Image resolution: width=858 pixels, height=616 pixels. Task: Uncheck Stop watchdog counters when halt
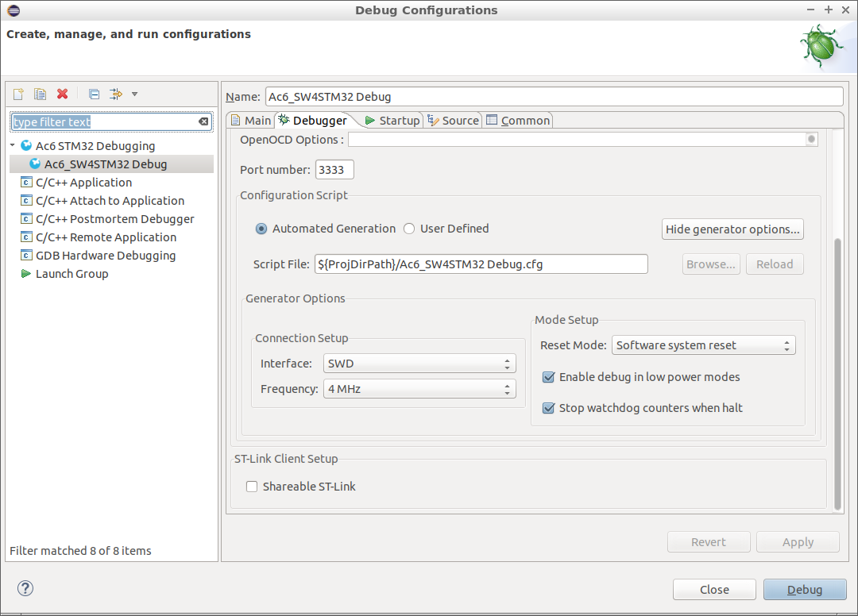[548, 408]
